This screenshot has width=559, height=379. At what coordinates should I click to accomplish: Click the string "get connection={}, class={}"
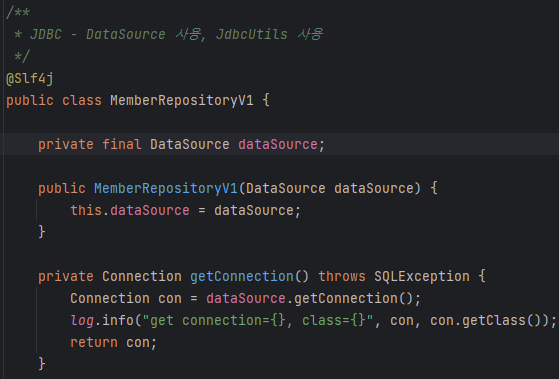(x=258, y=320)
